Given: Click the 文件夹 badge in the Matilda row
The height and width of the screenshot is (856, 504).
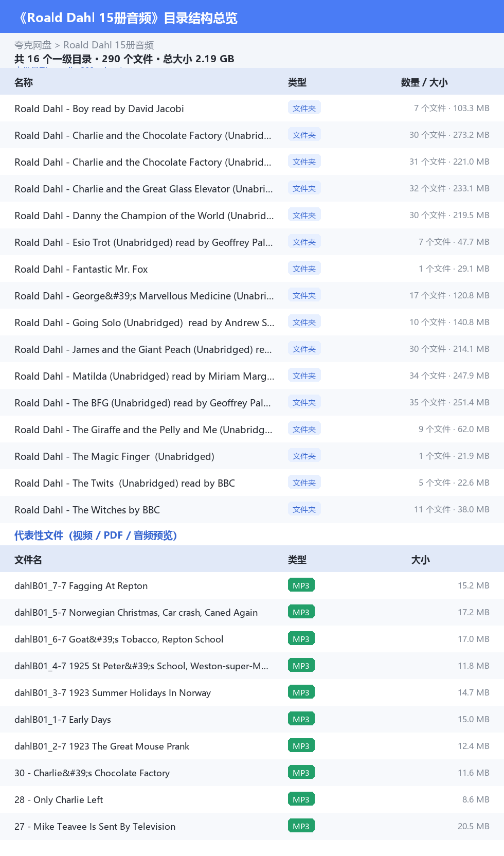Looking at the screenshot, I should click(x=304, y=376).
